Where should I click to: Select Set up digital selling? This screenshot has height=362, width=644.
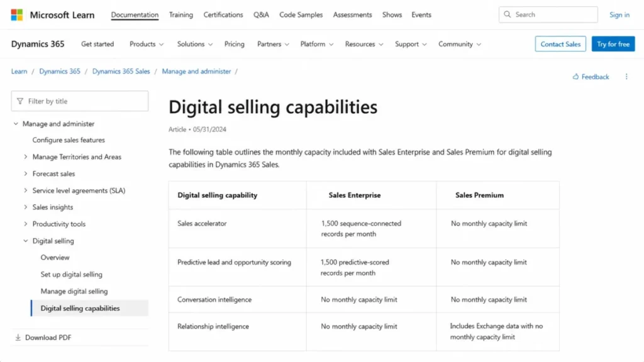[72, 274]
